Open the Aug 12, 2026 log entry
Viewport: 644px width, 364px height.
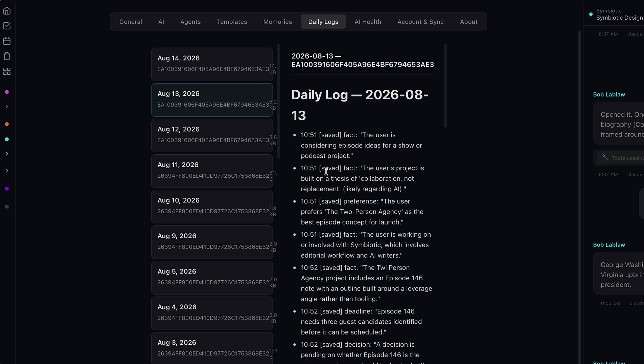coord(212,135)
